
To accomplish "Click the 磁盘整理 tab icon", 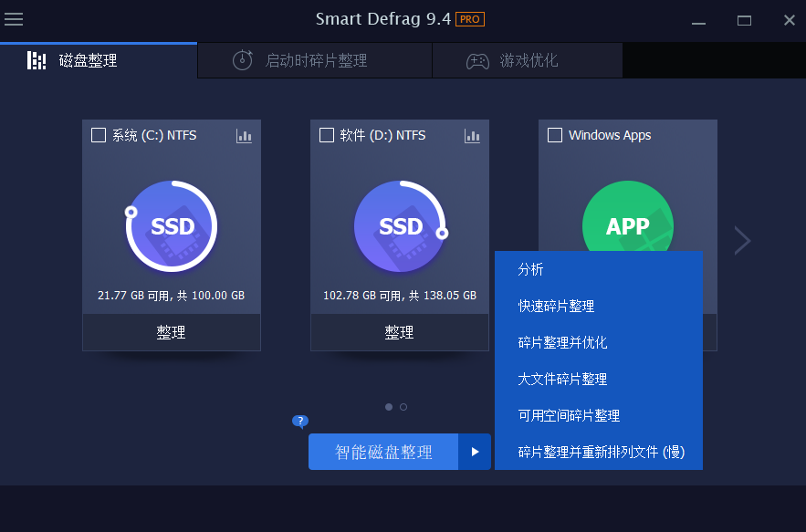I will click(x=37, y=60).
